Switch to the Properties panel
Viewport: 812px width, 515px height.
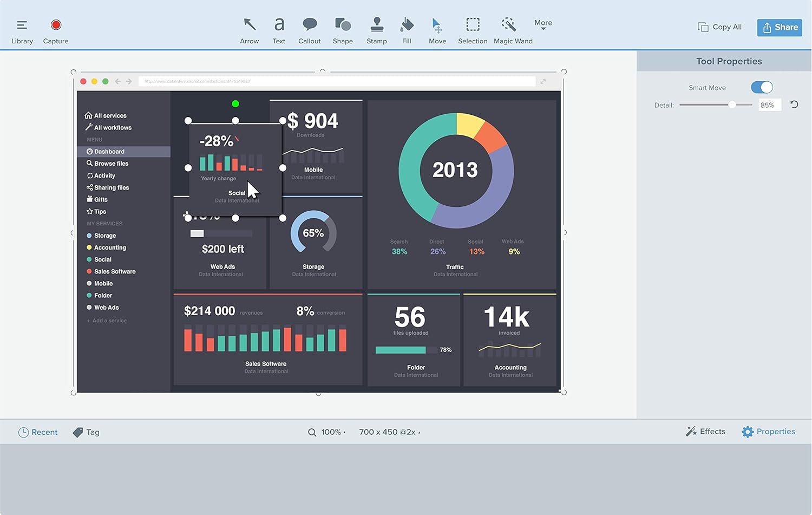769,432
